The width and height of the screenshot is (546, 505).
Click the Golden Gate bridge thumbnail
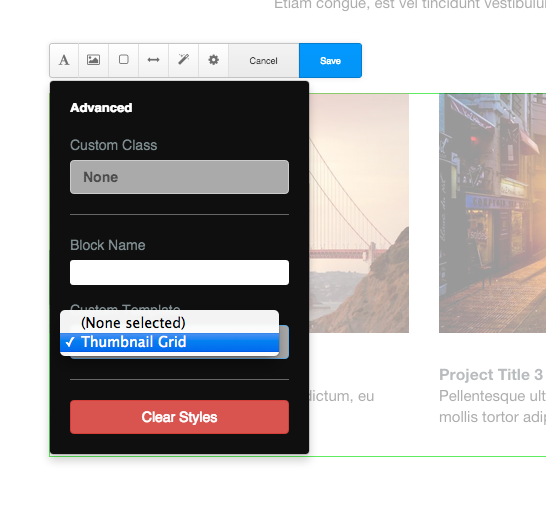pos(359,213)
